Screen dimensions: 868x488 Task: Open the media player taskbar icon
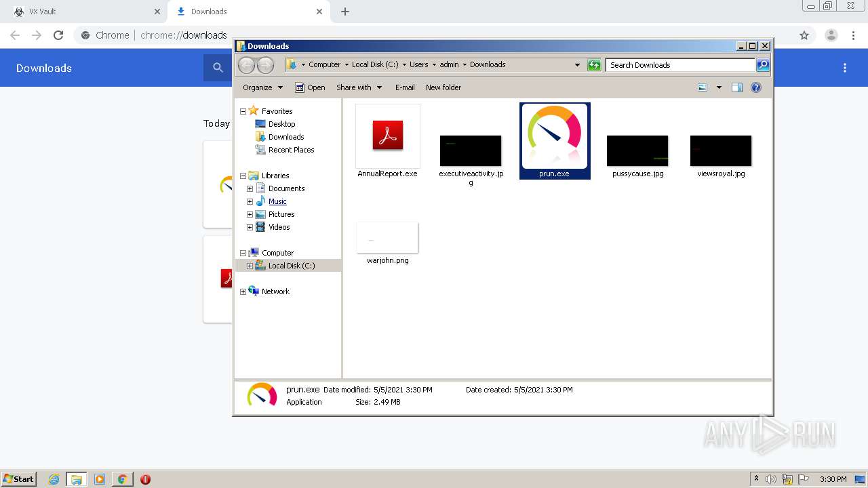coord(100,479)
